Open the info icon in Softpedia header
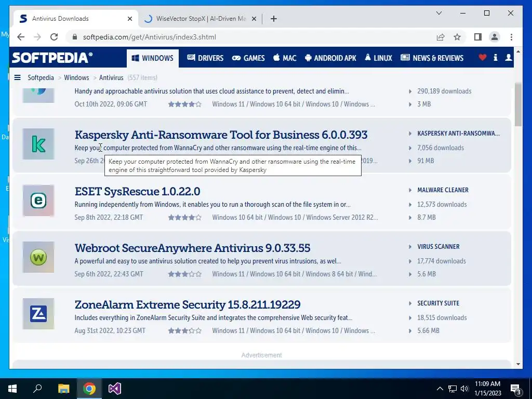Image resolution: width=532 pixels, height=399 pixels. (495, 57)
